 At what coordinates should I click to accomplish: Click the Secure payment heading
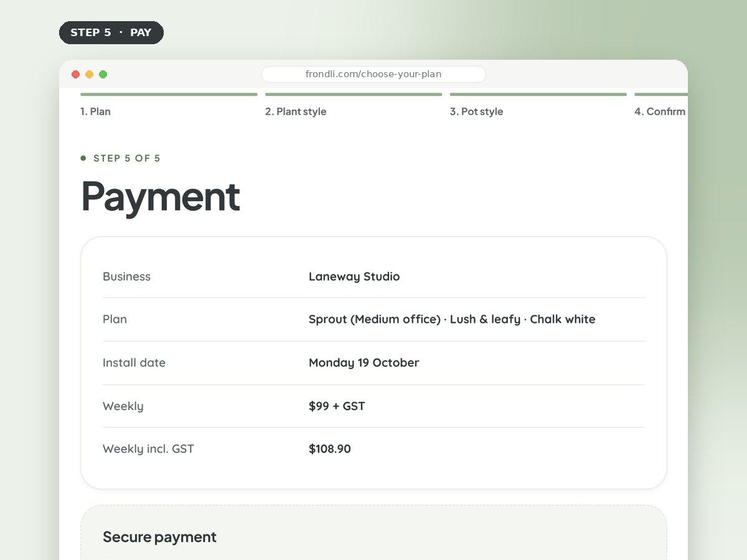tap(159, 537)
